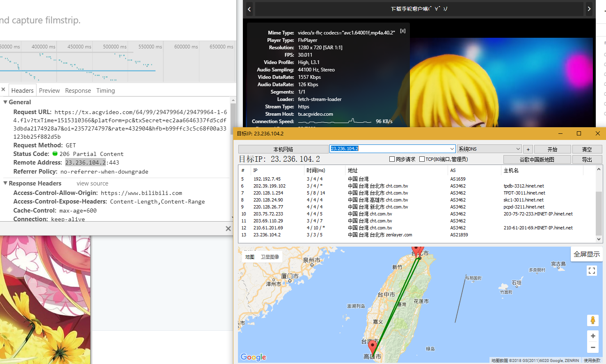Viewport: 606px width, 364px height.
Task: Click the view source link
Action: point(92,183)
